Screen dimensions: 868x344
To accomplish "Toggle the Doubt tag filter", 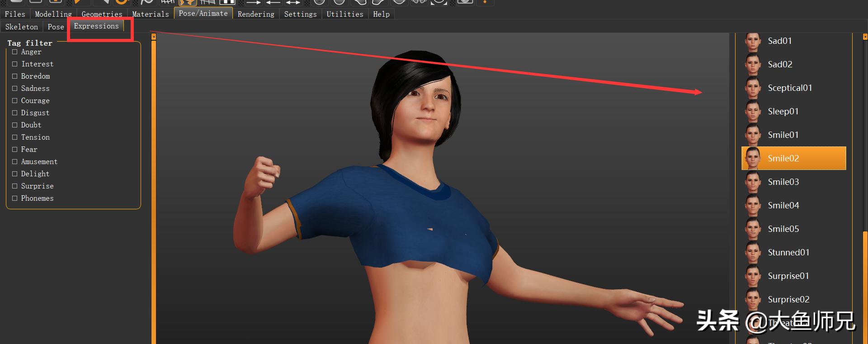I will (x=15, y=125).
